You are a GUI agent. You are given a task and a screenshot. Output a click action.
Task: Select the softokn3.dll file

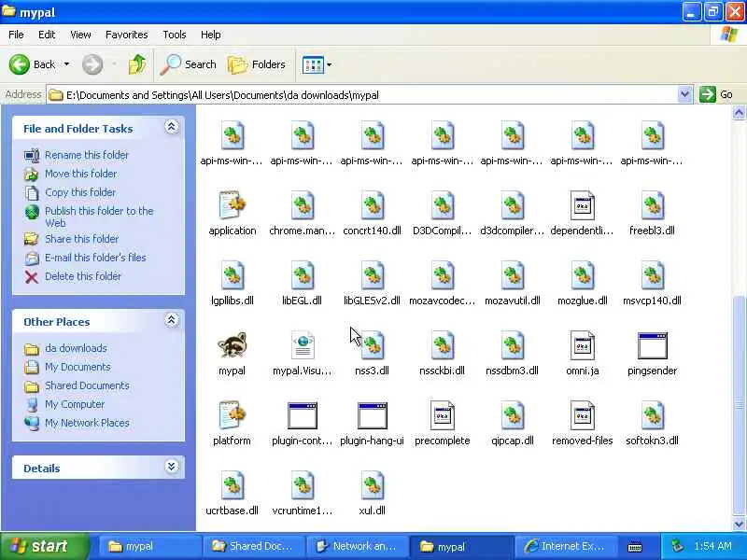pos(652,415)
